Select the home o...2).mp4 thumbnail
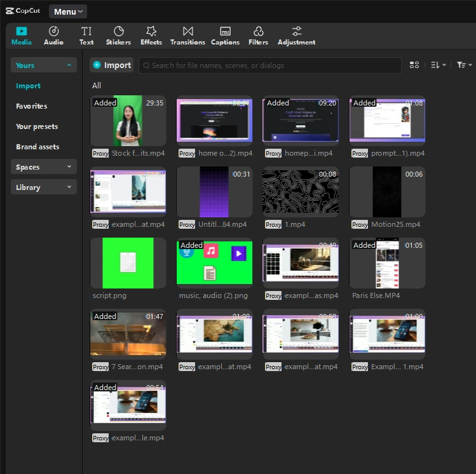This screenshot has height=474, width=476. click(214, 121)
